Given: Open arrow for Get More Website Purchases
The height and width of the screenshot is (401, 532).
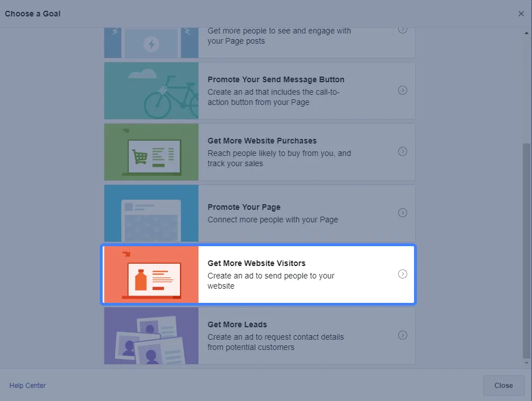Looking at the screenshot, I should pos(403,151).
